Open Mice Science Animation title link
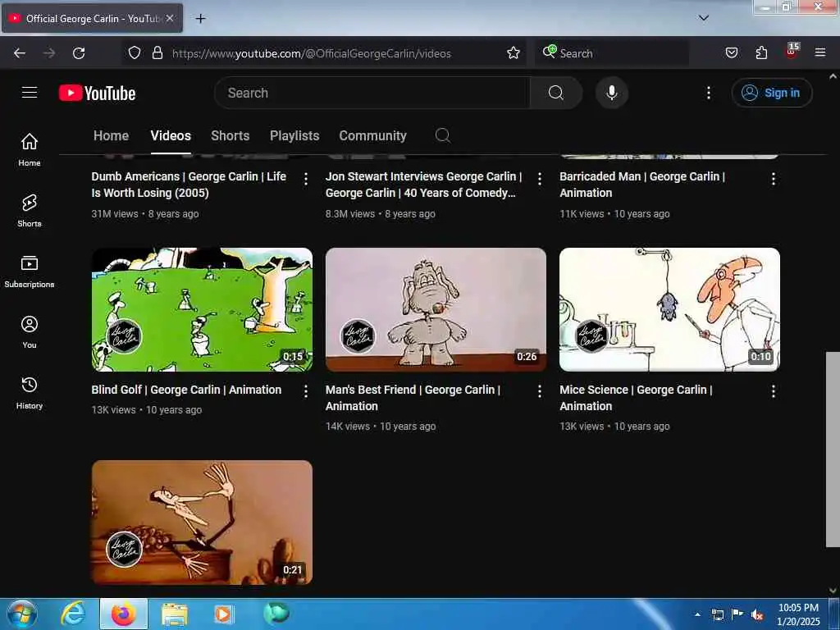840x630 pixels. [x=636, y=398]
